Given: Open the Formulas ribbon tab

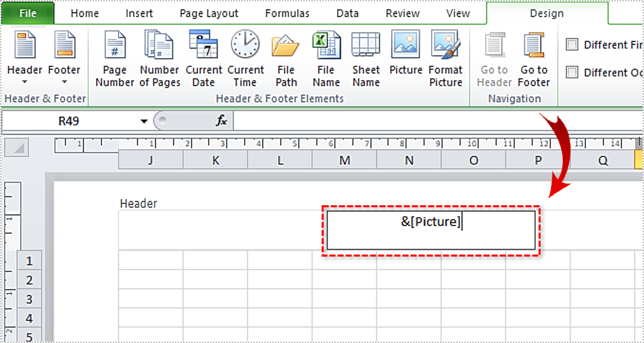Looking at the screenshot, I should (x=288, y=14).
